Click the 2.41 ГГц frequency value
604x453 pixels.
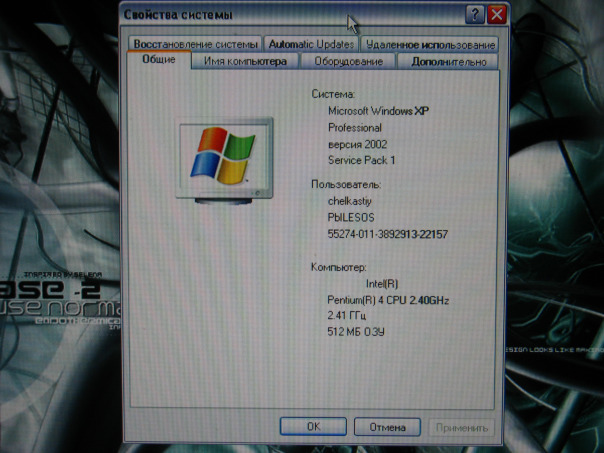[347, 315]
